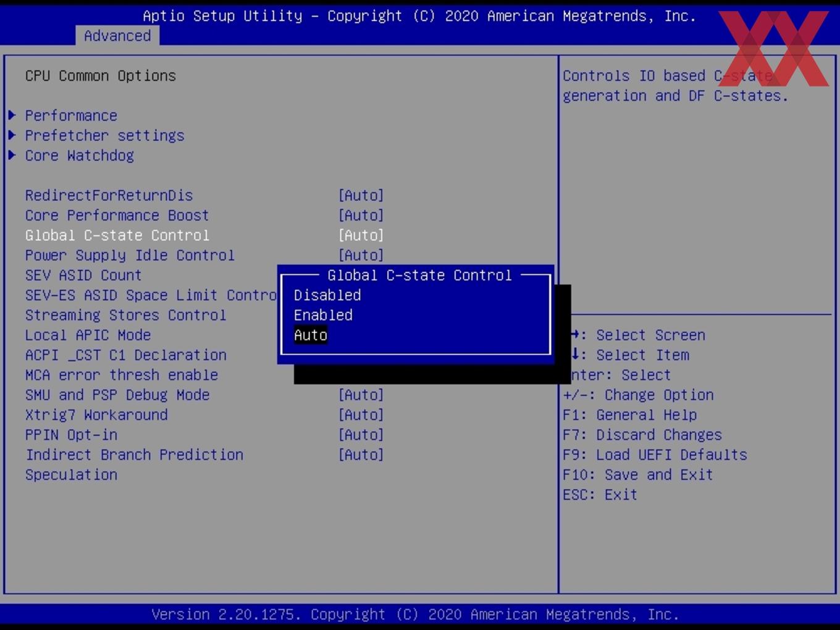Click the Version 2.20.1275 footer text
Screen dimensions: 840x630
tap(415, 615)
